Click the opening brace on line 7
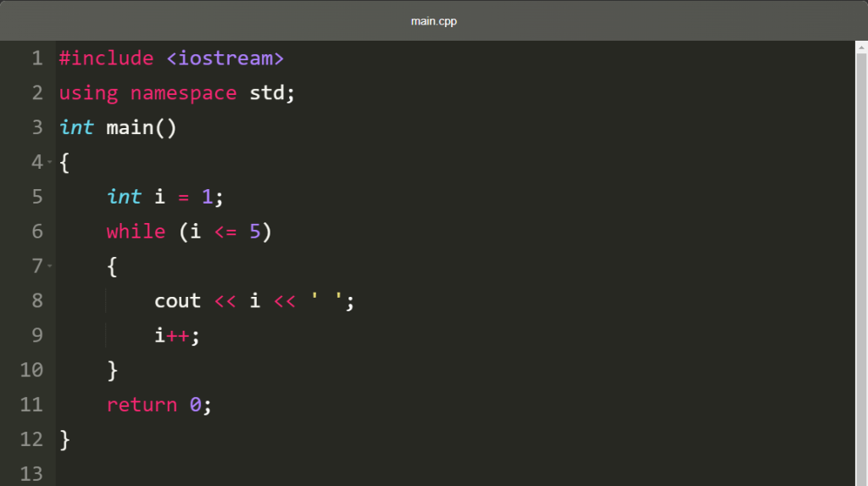 pos(112,266)
